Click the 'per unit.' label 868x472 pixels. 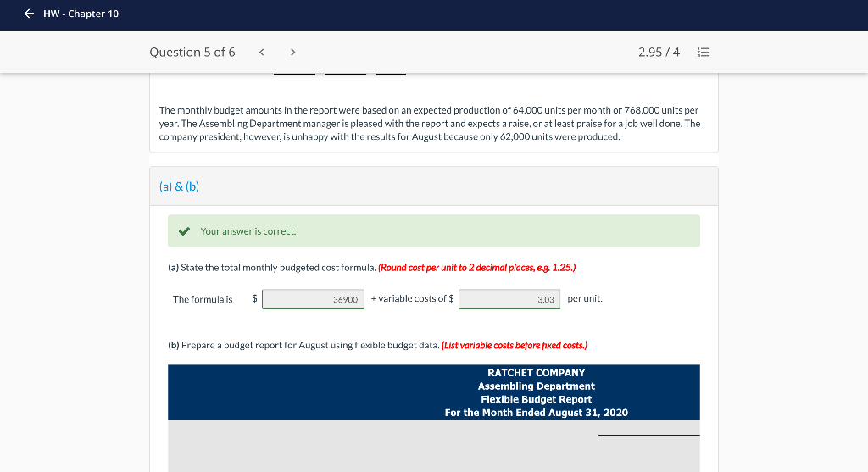[x=585, y=299]
